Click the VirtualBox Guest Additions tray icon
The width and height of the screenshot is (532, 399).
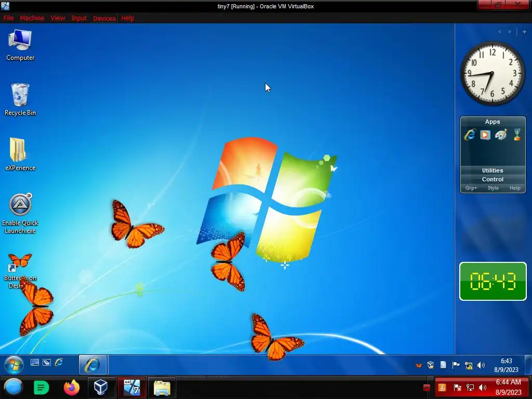tap(431, 365)
